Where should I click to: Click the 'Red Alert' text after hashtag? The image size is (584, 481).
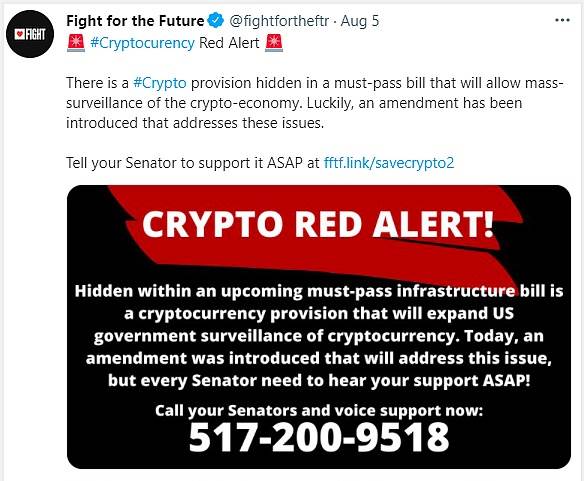point(229,43)
